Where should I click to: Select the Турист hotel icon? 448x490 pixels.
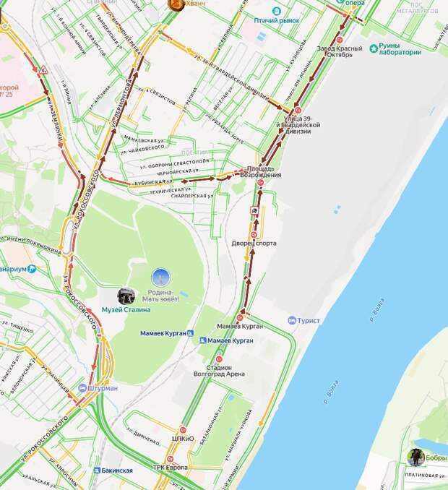292,320
